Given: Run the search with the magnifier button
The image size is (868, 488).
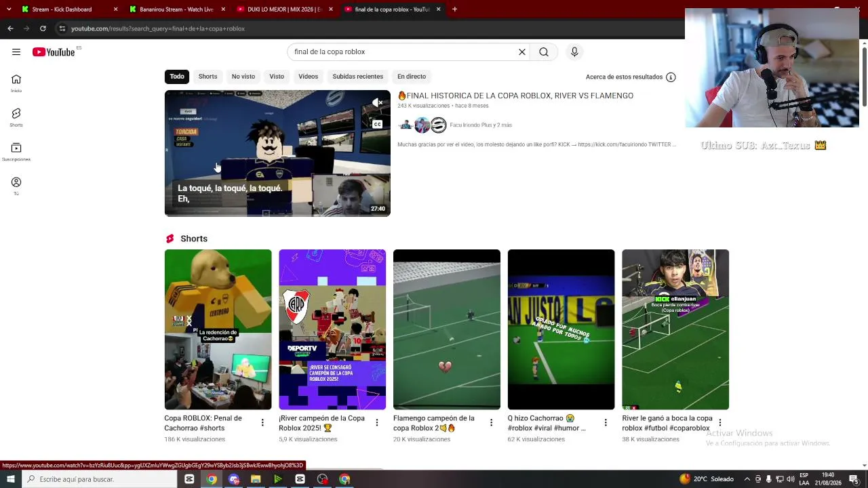Looking at the screenshot, I should [x=544, y=52].
